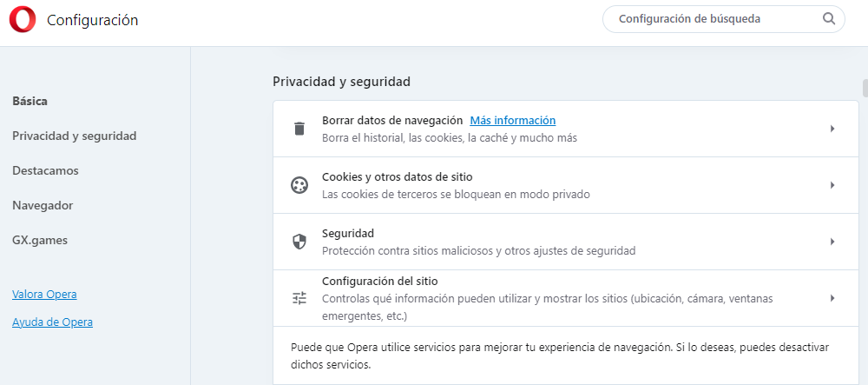Click the trash can icon for Borrar datos
Viewport: 868px width, 385px height.
[x=299, y=129]
